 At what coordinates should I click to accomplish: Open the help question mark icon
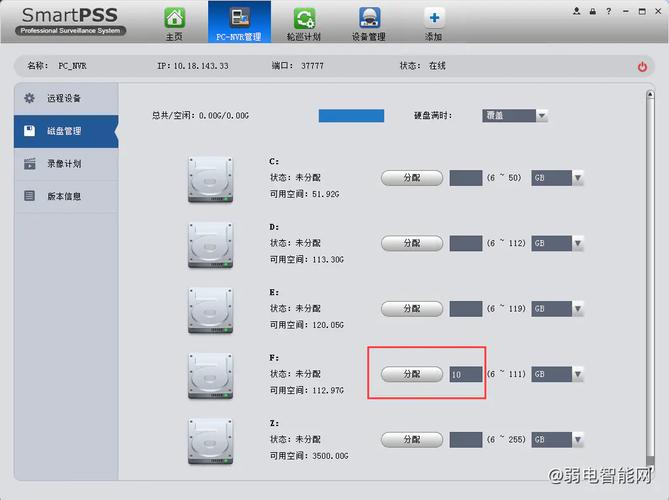[609, 12]
